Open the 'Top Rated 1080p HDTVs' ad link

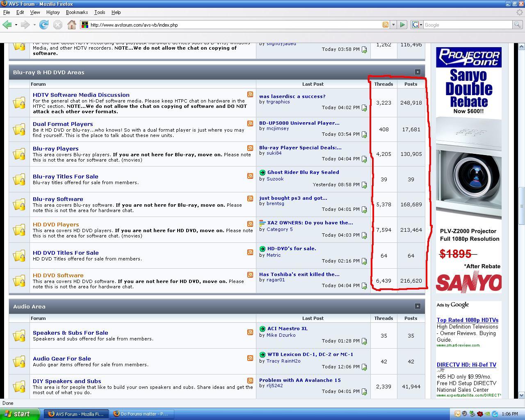(x=468, y=320)
